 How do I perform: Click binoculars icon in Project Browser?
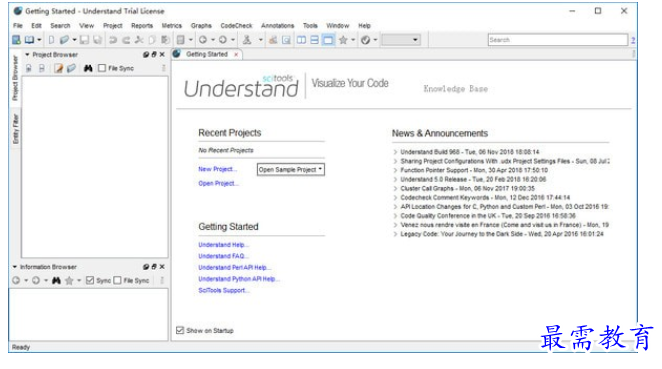coord(88,68)
